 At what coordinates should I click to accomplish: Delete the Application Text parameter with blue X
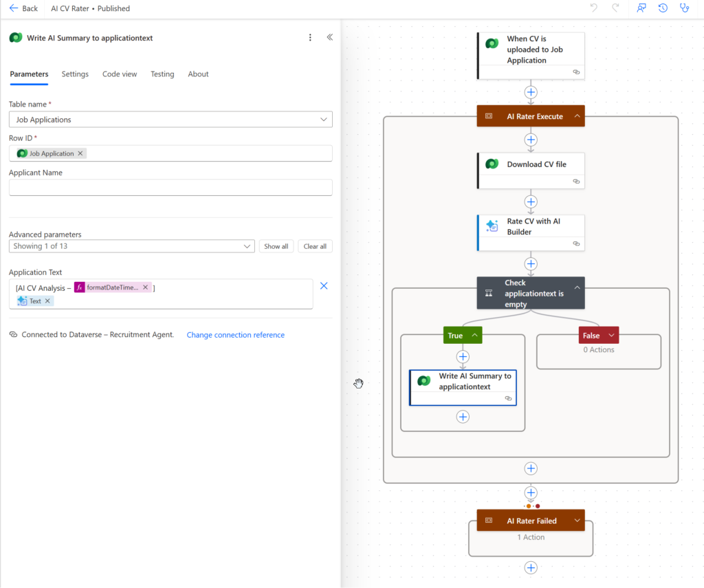[x=324, y=285]
